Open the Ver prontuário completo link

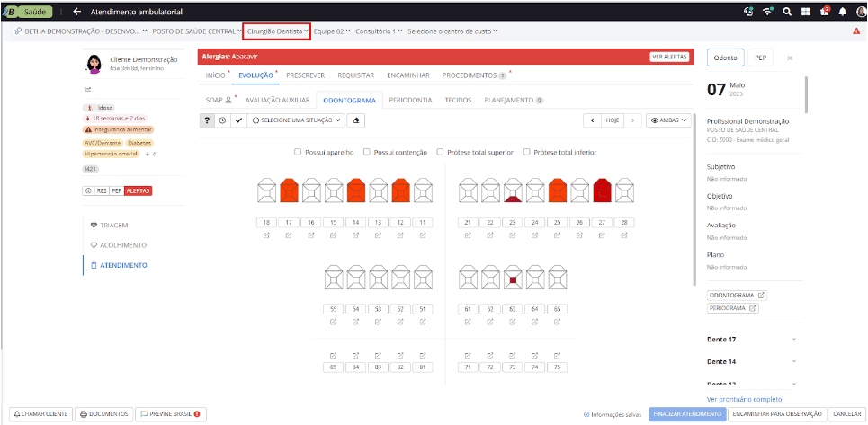744,399
